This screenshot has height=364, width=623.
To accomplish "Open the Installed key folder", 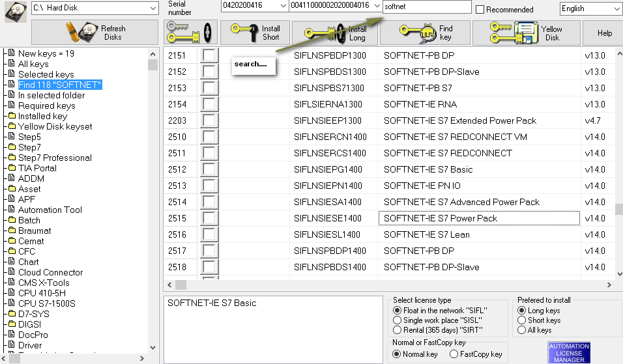I will (42, 116).
